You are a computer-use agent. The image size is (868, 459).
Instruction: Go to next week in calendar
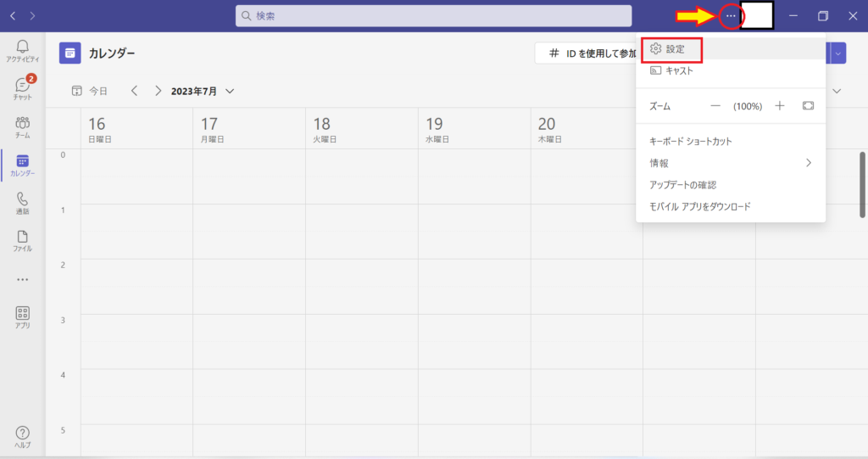pos(158,91)
